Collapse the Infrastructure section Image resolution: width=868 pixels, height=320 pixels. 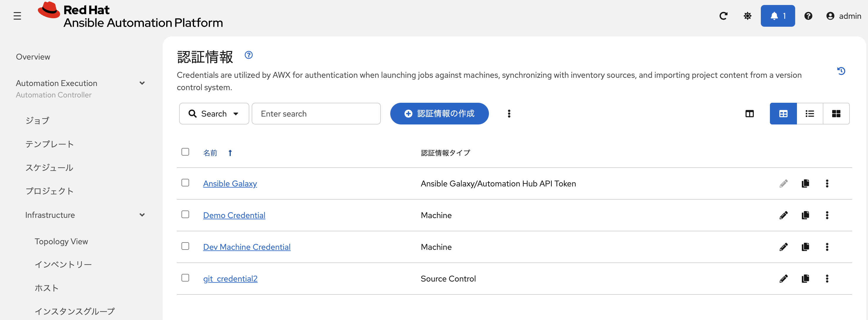(142, 215)
